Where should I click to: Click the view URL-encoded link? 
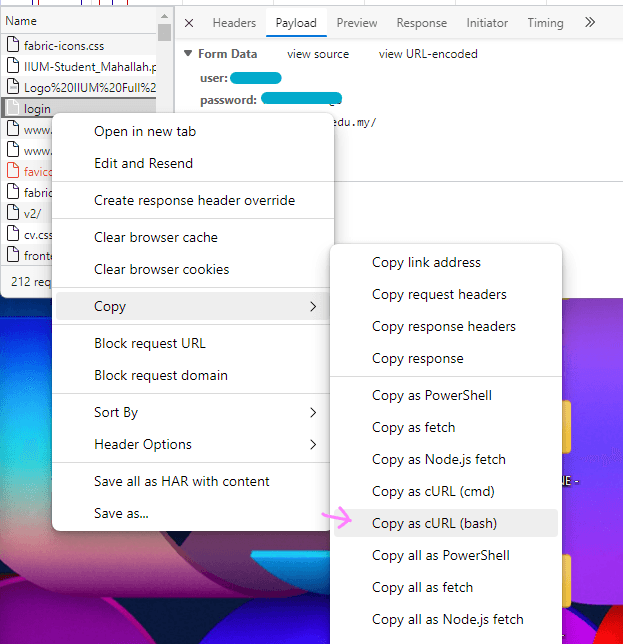click(428, 54)
